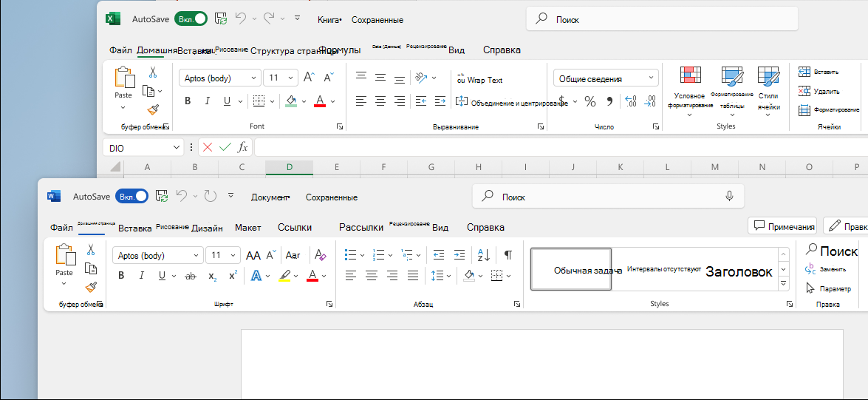Open Word Change Case Aa dropdown
The width and height of the screenshot is (868, 400).
coord(293,255)
